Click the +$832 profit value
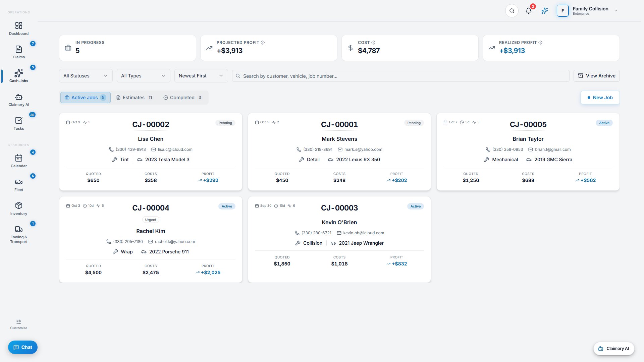The height and width of the screenshot is (362, 644). click(399, 264)
